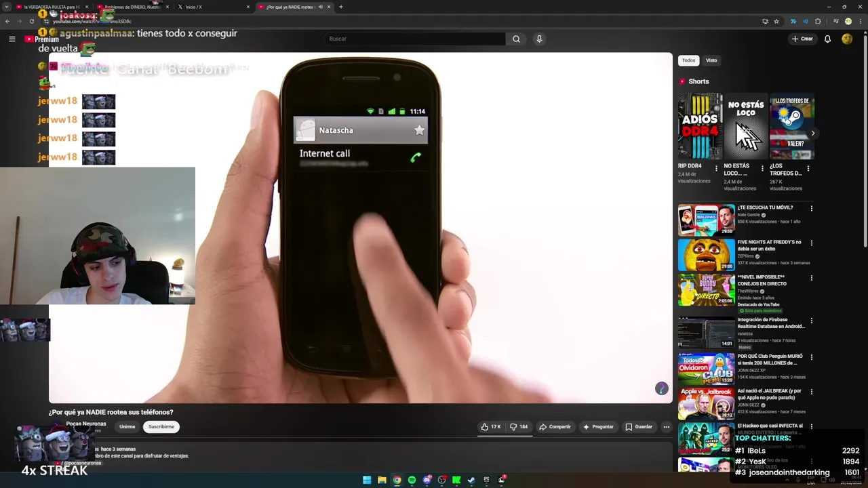Go forward in browser history

[20, 21]
